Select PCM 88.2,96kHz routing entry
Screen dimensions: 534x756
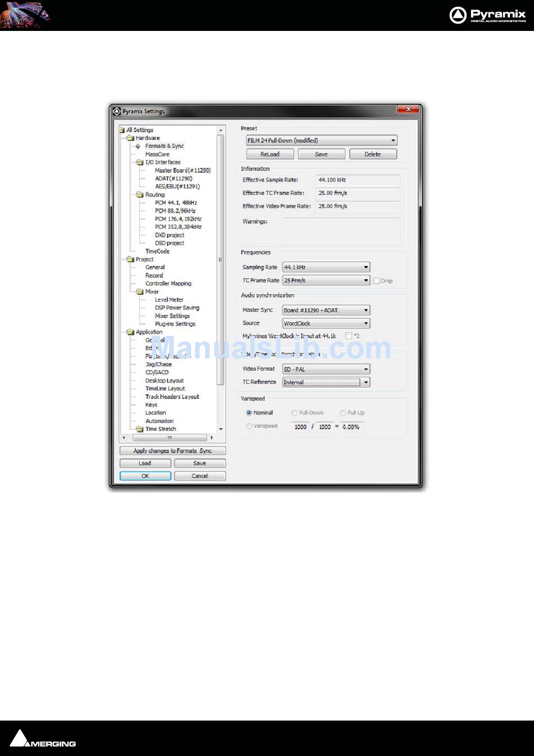pos(175,211)
